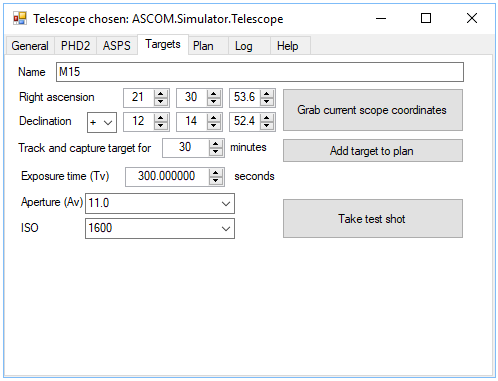Click Take test shot button

coord(373,219)
